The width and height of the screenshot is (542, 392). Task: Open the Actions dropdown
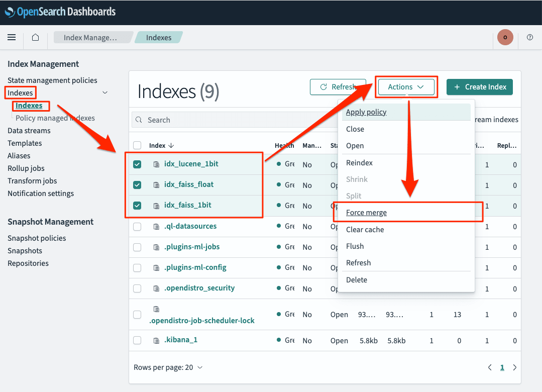(x=406, y=87)
